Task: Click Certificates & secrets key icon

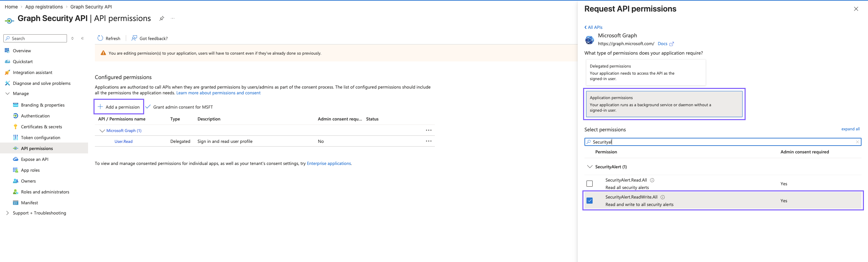Action: tap(15, 127)
